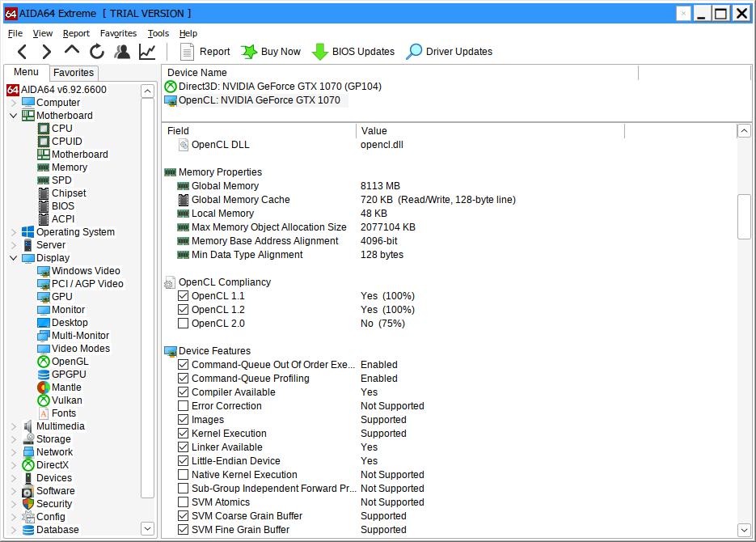Open the Favorites menu
Screen dimensions: 756x542
click(119, 33)
